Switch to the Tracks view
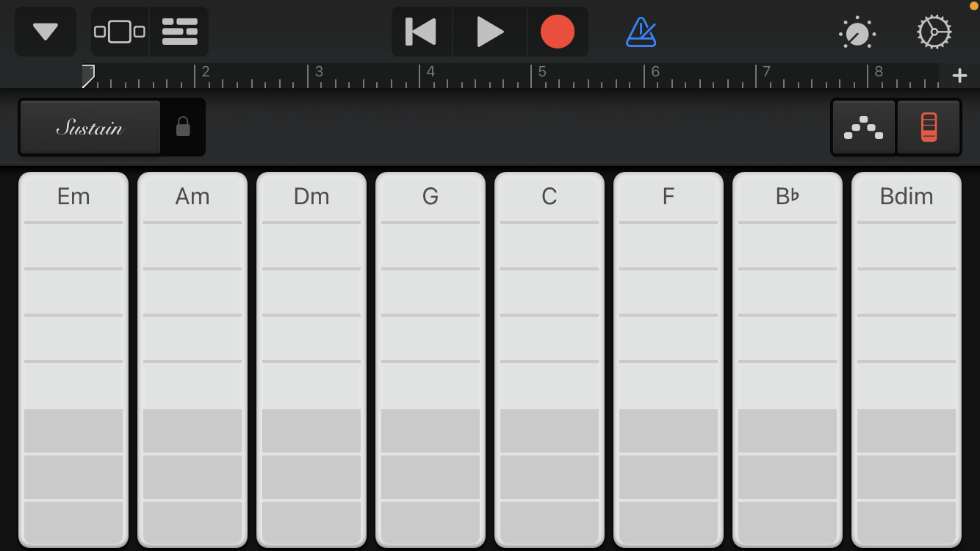This screenshot has width=980, height=551. [x=179, y=32]
